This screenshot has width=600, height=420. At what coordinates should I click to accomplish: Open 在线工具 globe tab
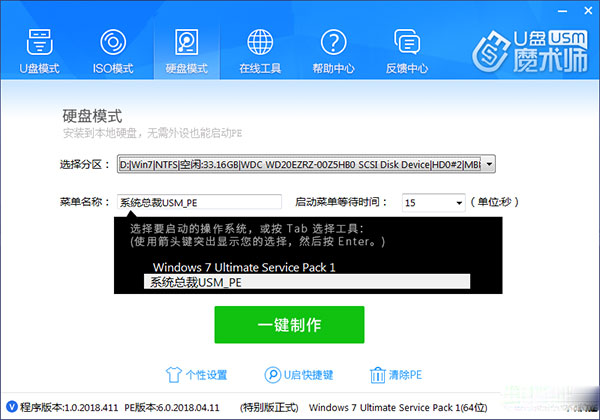[x=260, y=51]
